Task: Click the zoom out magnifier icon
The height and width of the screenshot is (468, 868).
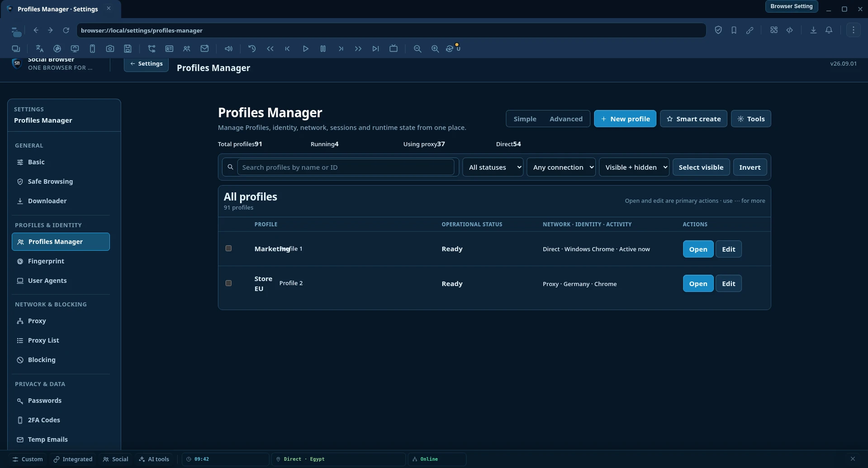Action: click(417, 48)
